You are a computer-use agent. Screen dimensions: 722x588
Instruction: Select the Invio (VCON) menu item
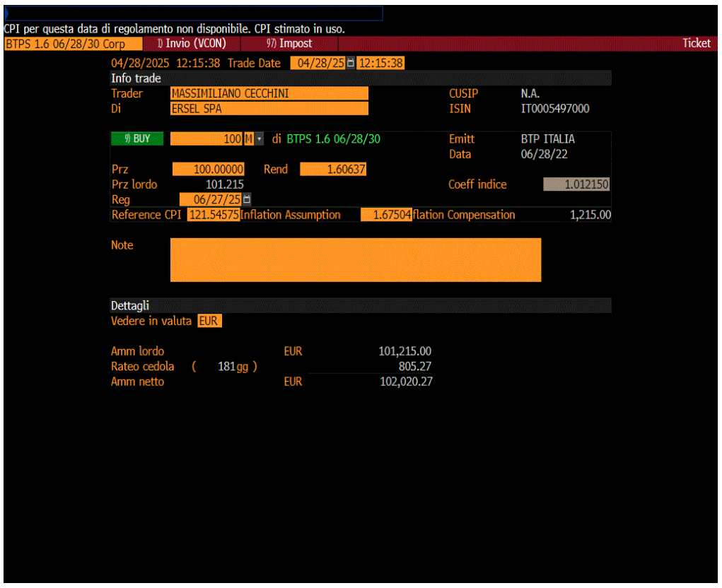[x=192, y=44]
